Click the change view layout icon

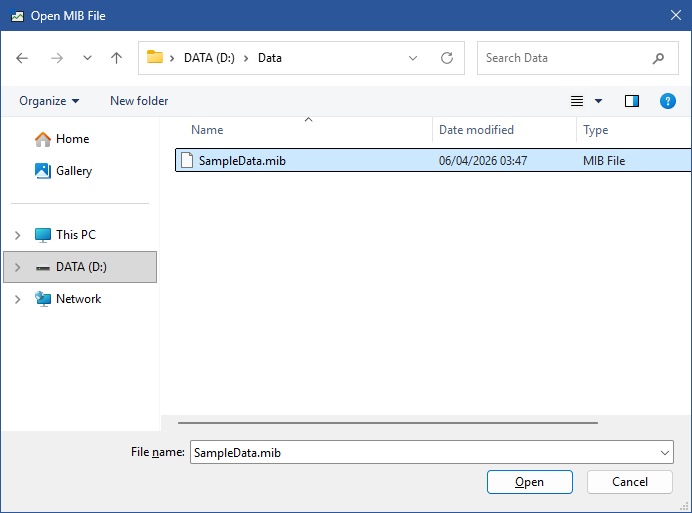577,101
